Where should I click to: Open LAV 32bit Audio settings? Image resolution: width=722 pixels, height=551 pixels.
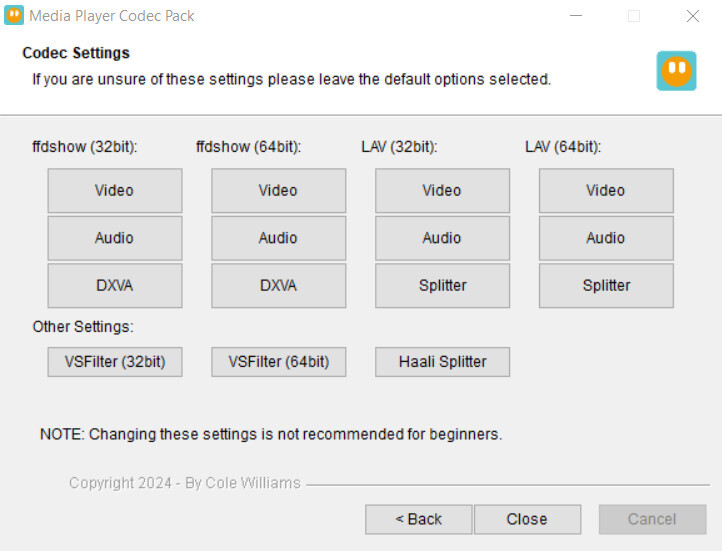pyautogui.click(x=443, y=238)
